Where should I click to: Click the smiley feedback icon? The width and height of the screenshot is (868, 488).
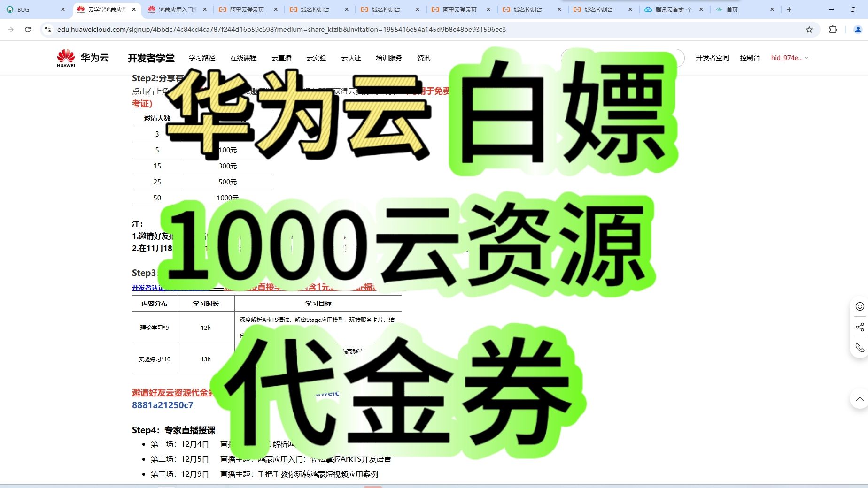(859, 306)
